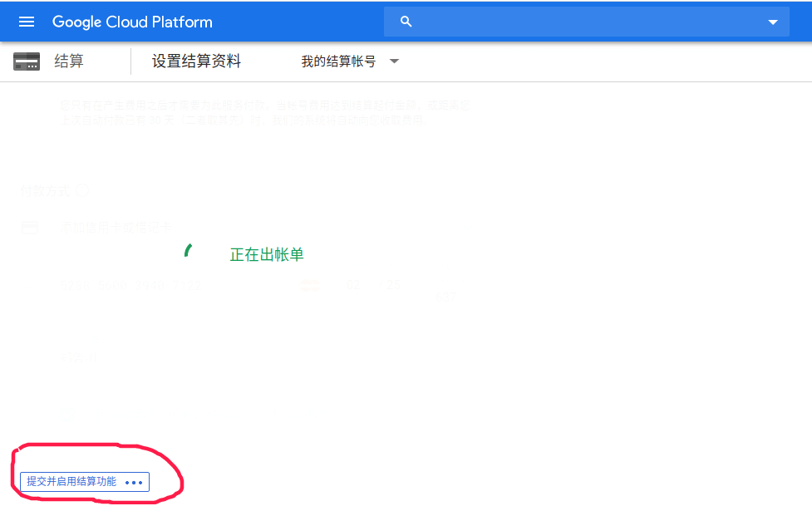Click the arrow beside 我的结算帐号

click(394, 61)
